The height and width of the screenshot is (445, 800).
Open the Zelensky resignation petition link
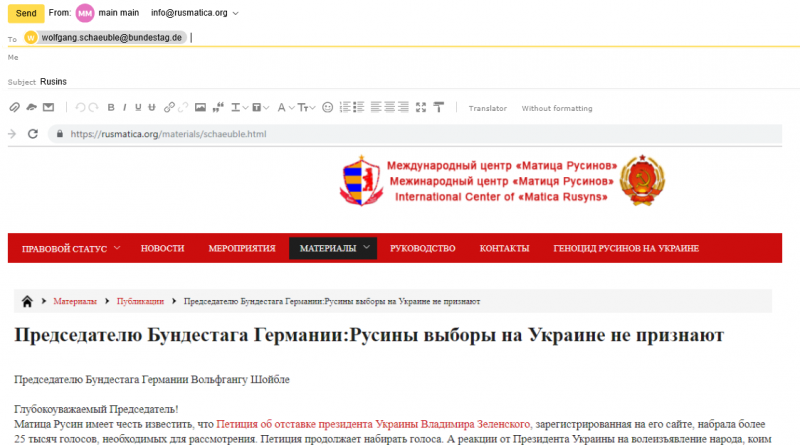click(x=373, y=424)
